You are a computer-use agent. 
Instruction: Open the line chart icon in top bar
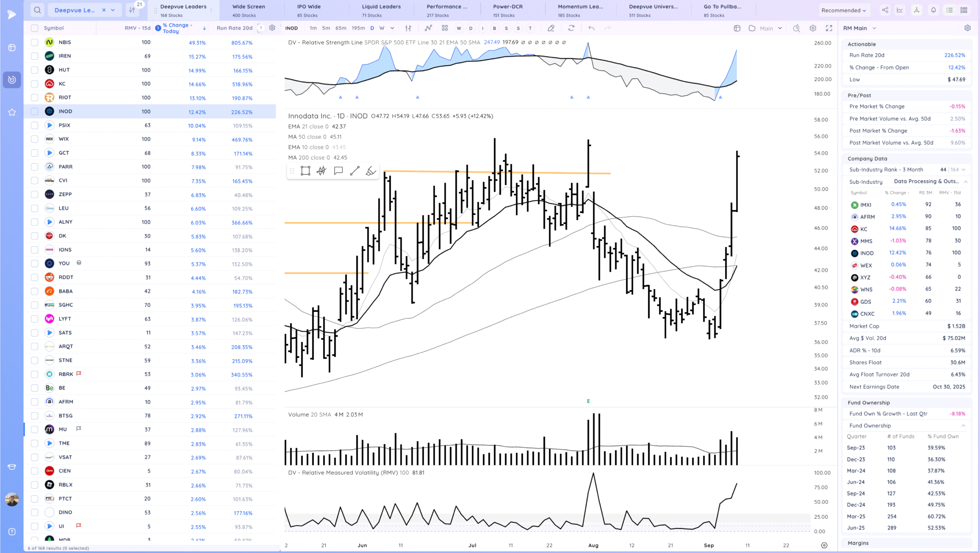pos(900,10)
